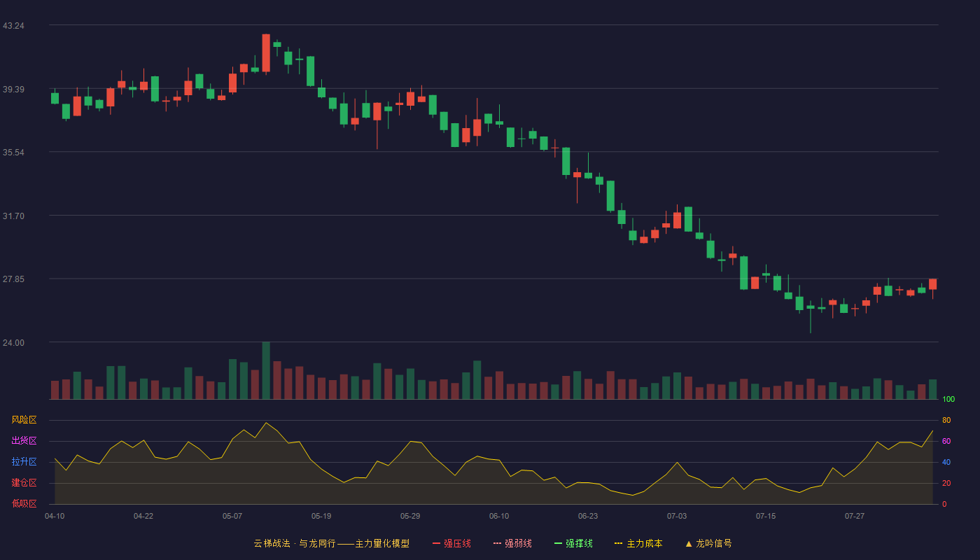
Task: Click the blue 40 indicator scale value
Action: tap(946, 462)
